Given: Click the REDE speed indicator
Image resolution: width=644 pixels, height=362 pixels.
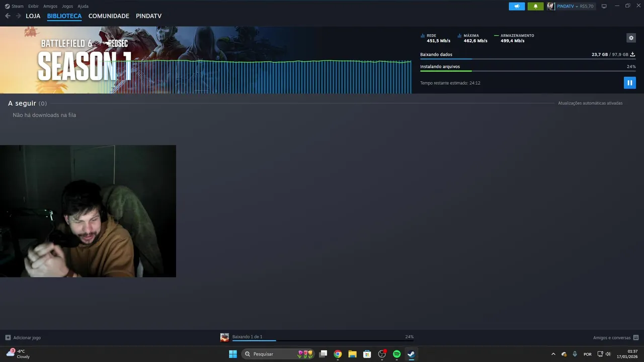Looking at the screenshot, I should pyautogui.click(x=436, y=38).
